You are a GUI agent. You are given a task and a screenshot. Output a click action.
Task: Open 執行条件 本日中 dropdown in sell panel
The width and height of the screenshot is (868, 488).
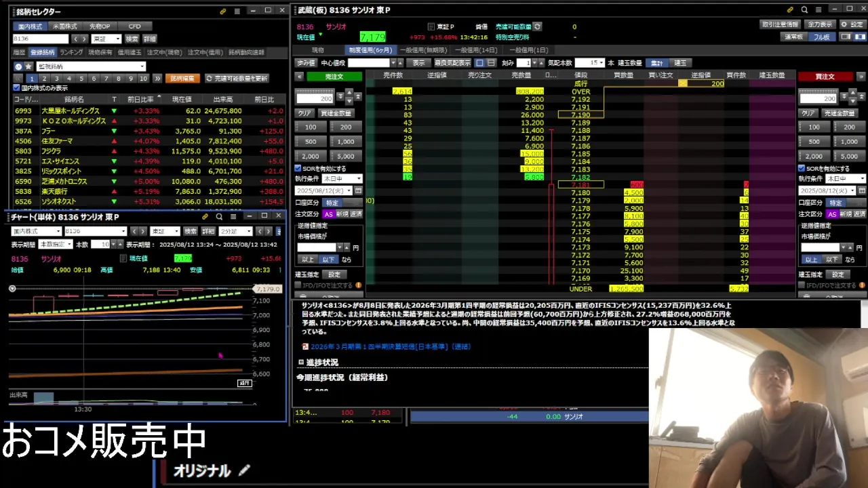point(342,179)
